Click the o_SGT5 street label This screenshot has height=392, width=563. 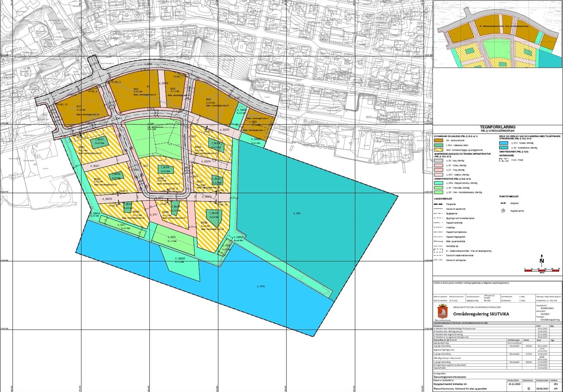tap(224, 130)
